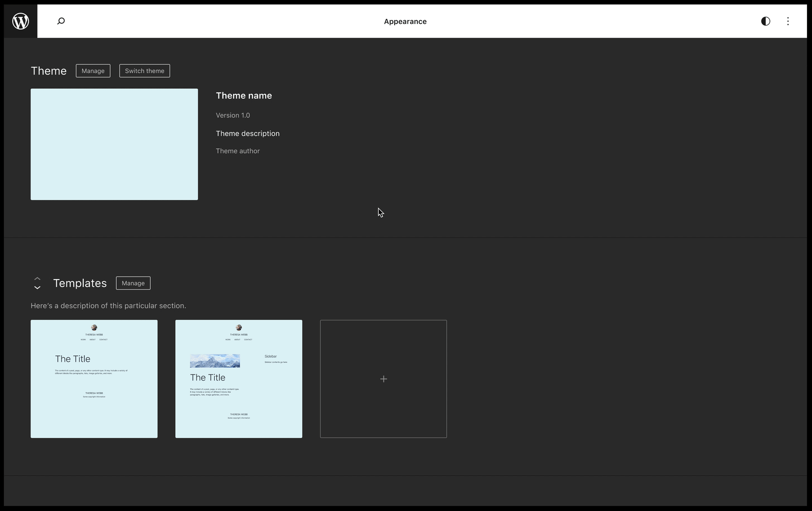Click the Appearance title in the top bar
This screenshot has width=812, height=511.
(x=405, y=21)
